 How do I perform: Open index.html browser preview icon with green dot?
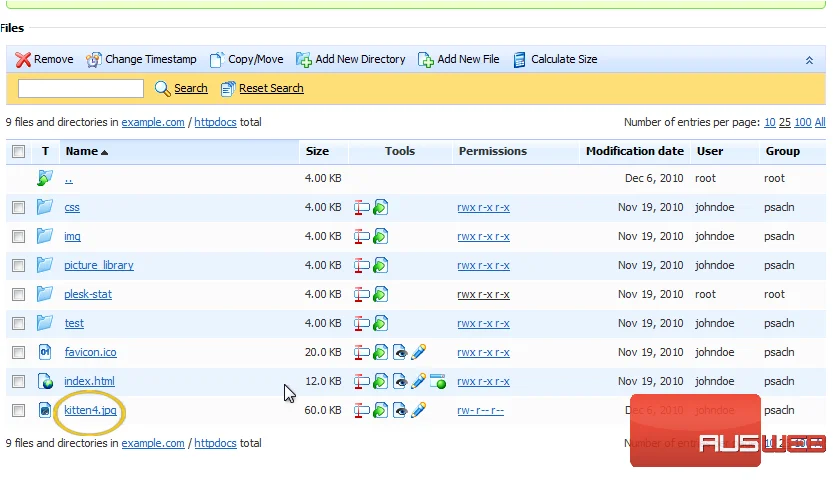pyautogui.click(x=438, y=381)
